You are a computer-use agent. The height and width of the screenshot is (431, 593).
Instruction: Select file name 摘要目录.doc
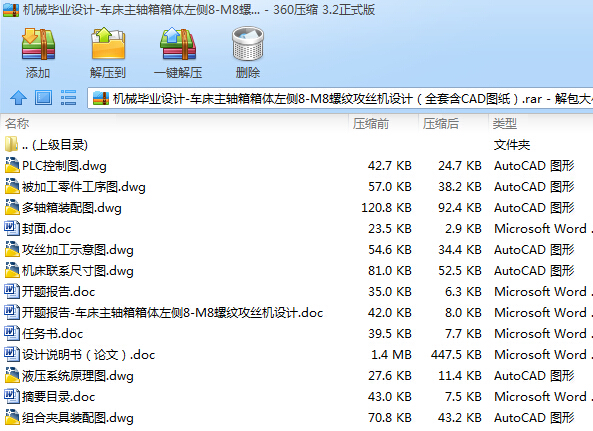[58, 397]
